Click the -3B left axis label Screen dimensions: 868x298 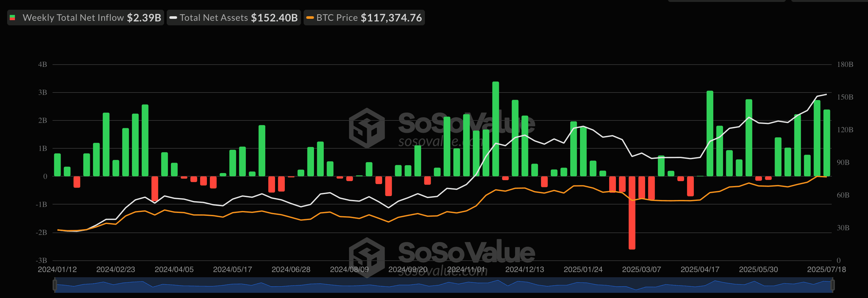42,260
